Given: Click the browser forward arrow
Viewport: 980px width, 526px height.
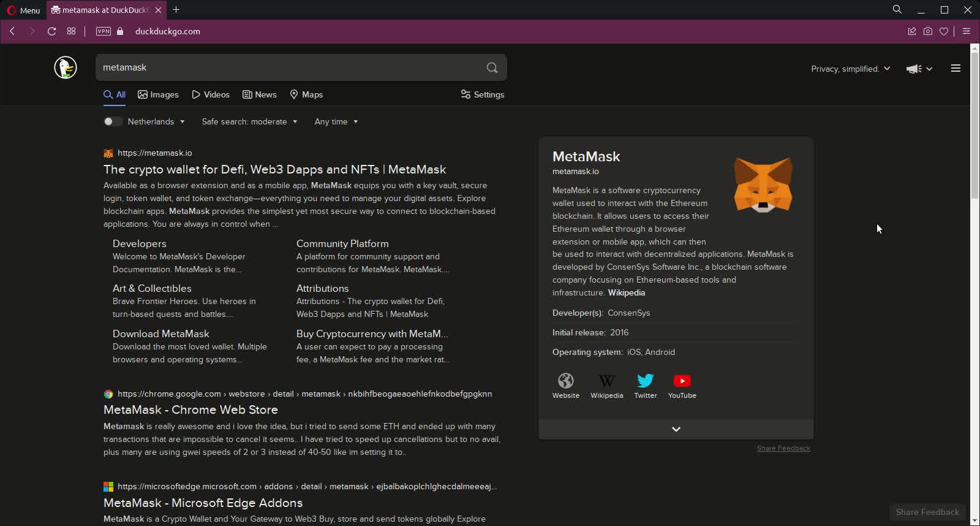Looking at the screenshot, I should tap(32, 31).
